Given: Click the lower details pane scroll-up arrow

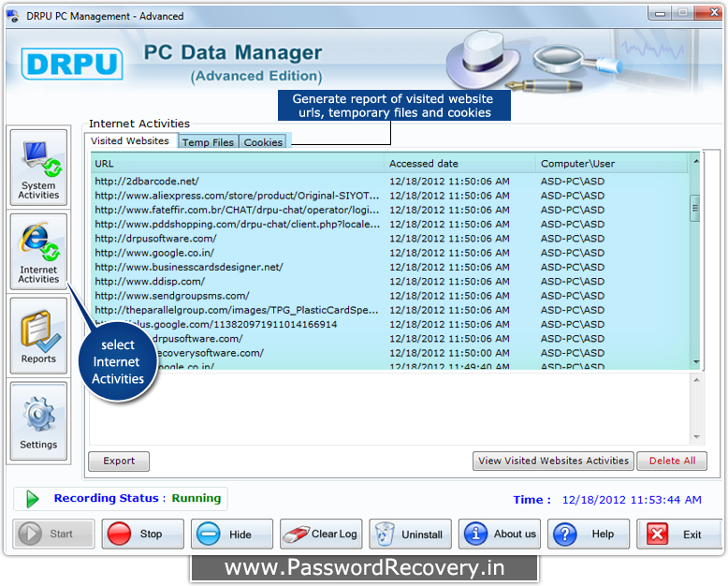Looking at the screenshot, I should pos(696,380).
